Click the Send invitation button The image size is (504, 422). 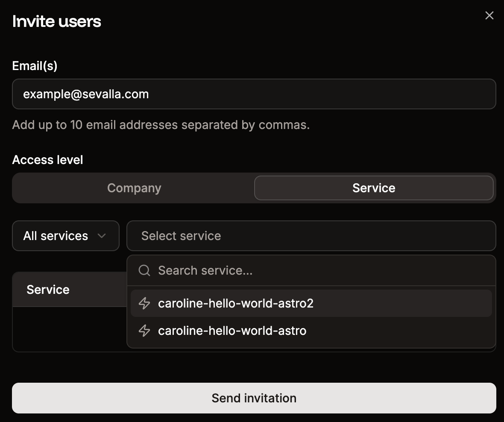(254, 398)
